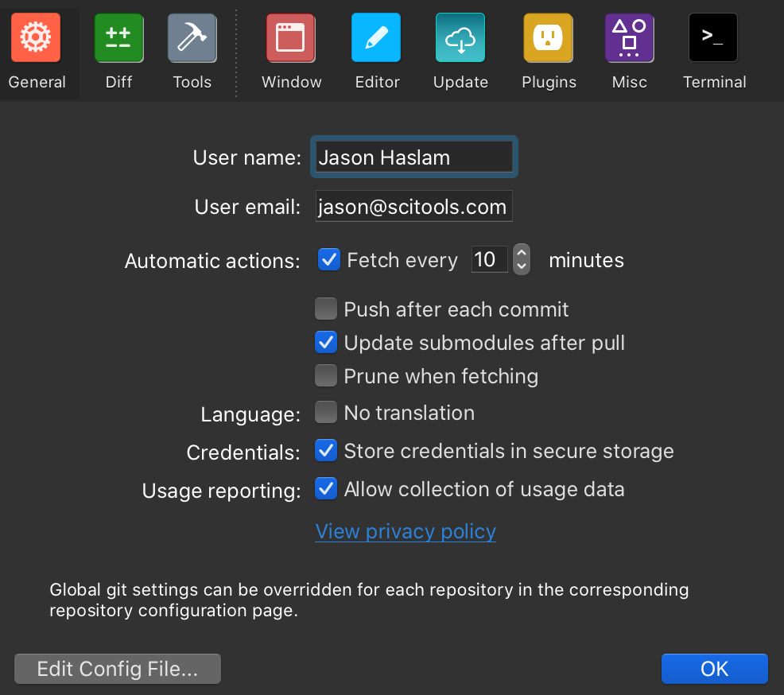This screenshot has height=695, width=784.
Task: Open the View privacy policy link
Action: click(405, 531)
